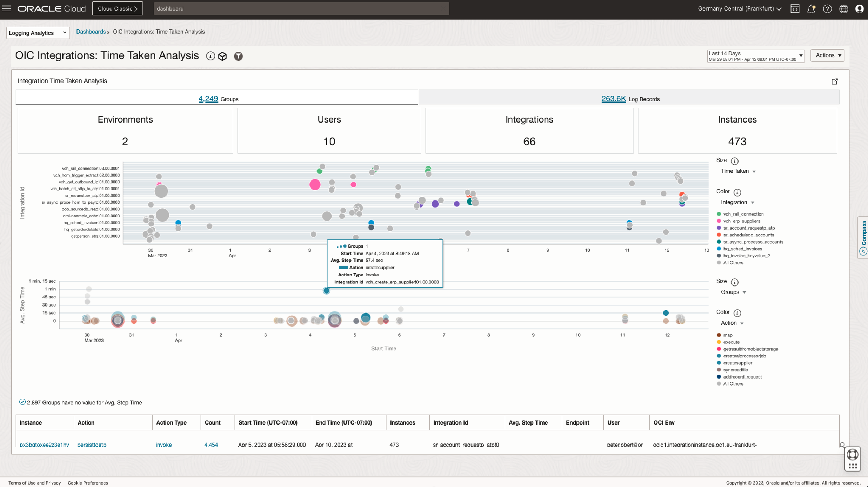Open the help question mark icon
This screenshot has width=868, height=487.
(x=828, y=8)
